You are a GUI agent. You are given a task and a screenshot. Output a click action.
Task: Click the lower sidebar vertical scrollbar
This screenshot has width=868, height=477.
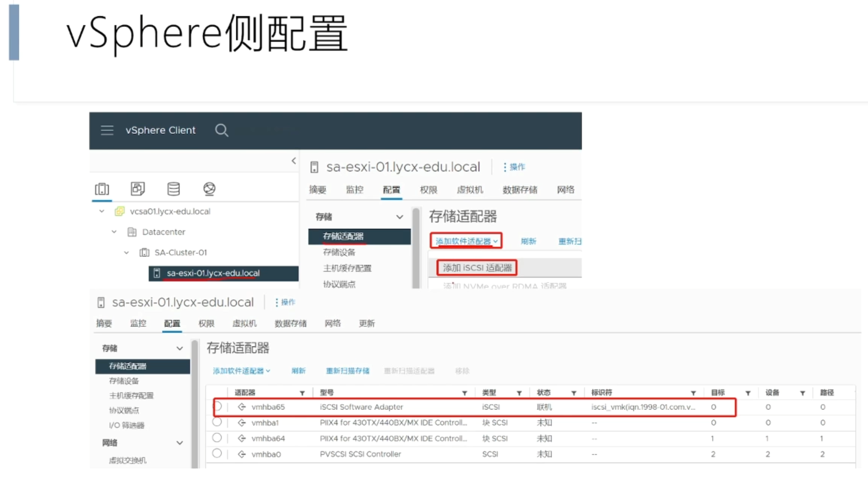tap(195, 405)
